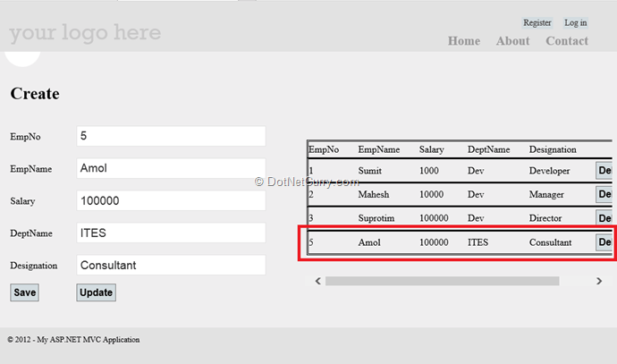Click the DeptName column header in table
The width and height of the screenshot is (617, 364).
pyautogui.click(x=489, y=149)
